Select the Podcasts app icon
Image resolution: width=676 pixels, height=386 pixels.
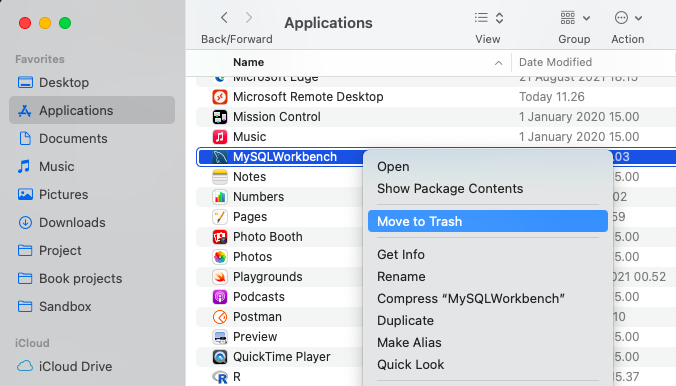tap(220, 297)
